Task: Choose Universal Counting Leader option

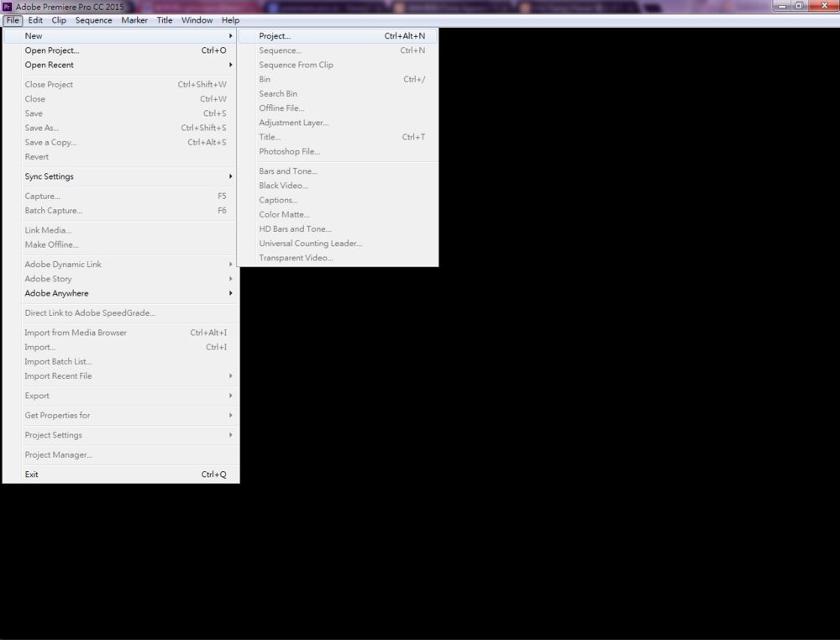Action: (x=338, y=243)
